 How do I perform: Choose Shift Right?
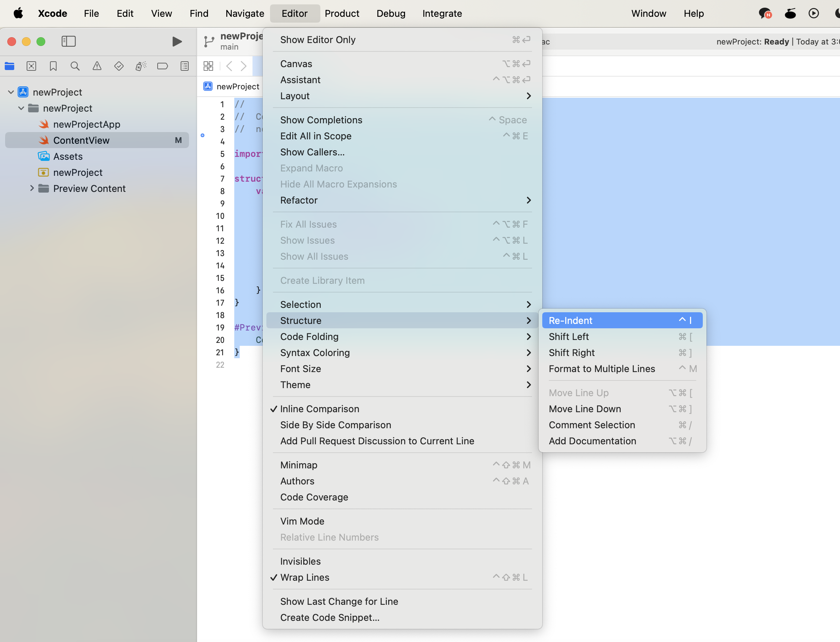pos(622,353)
